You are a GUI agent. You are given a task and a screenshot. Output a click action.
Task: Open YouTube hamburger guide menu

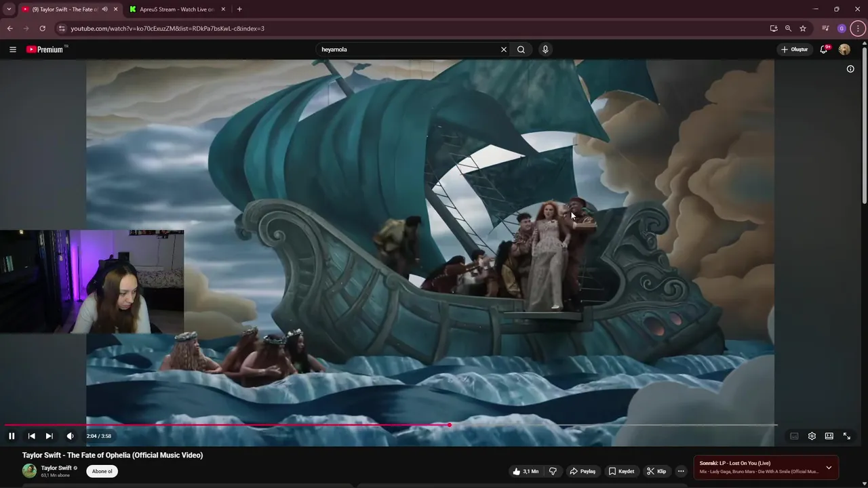pyautogui.click(x=12, y=49)
